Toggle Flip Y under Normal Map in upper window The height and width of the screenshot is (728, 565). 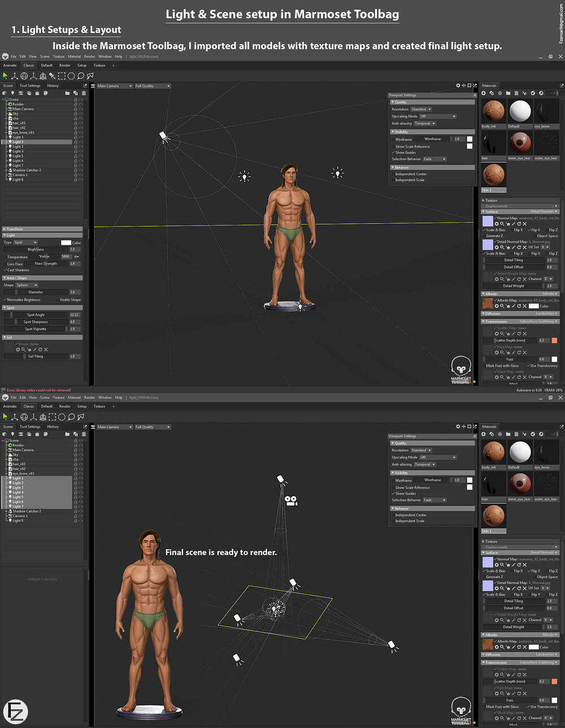[x=534, y=230]
